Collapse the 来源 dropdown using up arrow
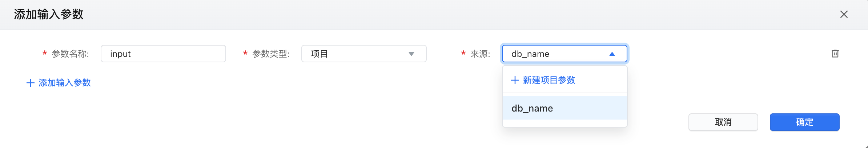868x148 pixels. pyautogui.click(x=612, y=54)
